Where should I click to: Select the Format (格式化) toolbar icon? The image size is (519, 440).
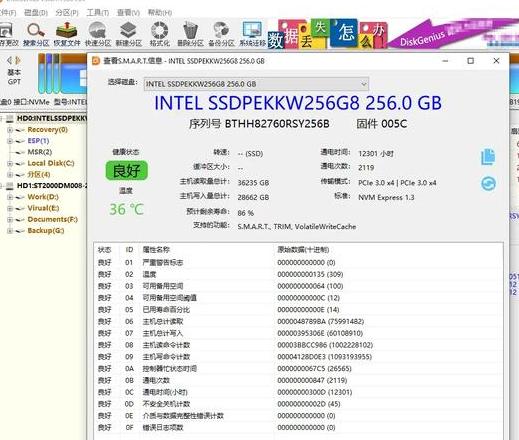(160, 34)
